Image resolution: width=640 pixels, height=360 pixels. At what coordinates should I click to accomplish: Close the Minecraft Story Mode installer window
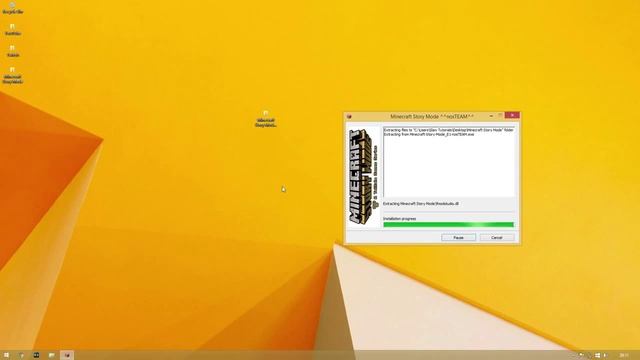(x=512, y=116)
